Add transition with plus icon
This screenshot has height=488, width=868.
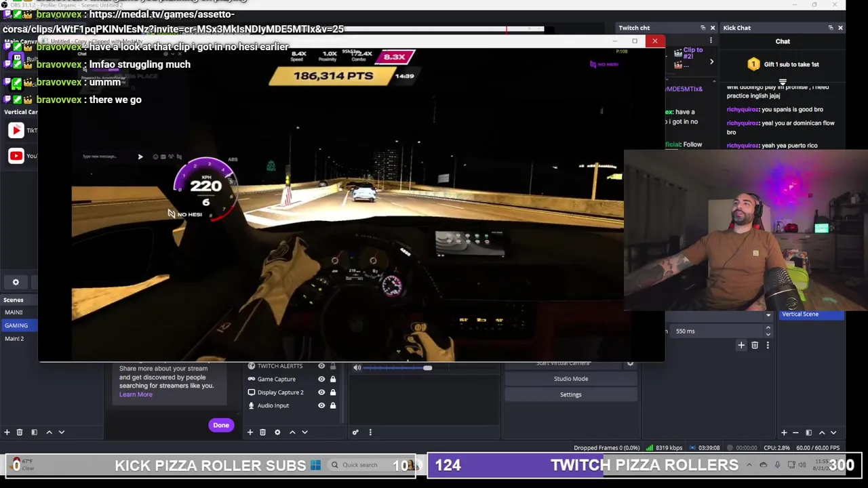click(741, 345)
